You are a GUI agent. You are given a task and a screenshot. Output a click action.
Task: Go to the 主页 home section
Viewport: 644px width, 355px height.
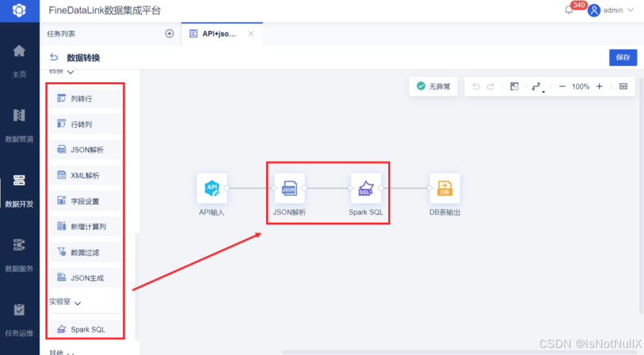pyautogui.click(x=19, y=61)
